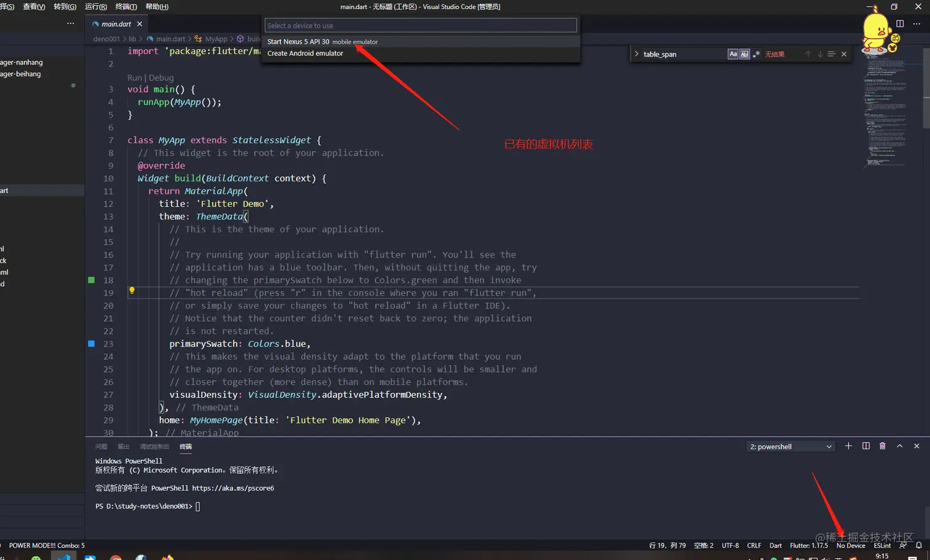
Task: Go to next find match arrow
Action: tap(819, 54)
